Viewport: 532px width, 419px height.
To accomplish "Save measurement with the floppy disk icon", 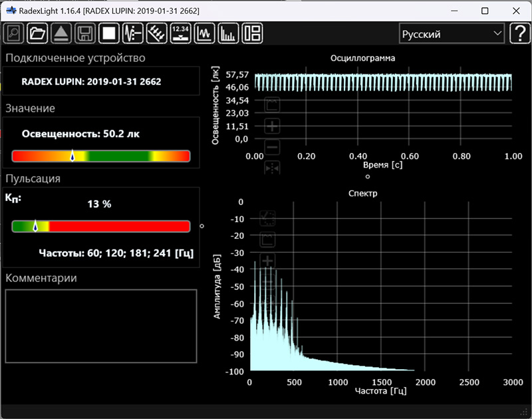I will click(x=84, y=33).
